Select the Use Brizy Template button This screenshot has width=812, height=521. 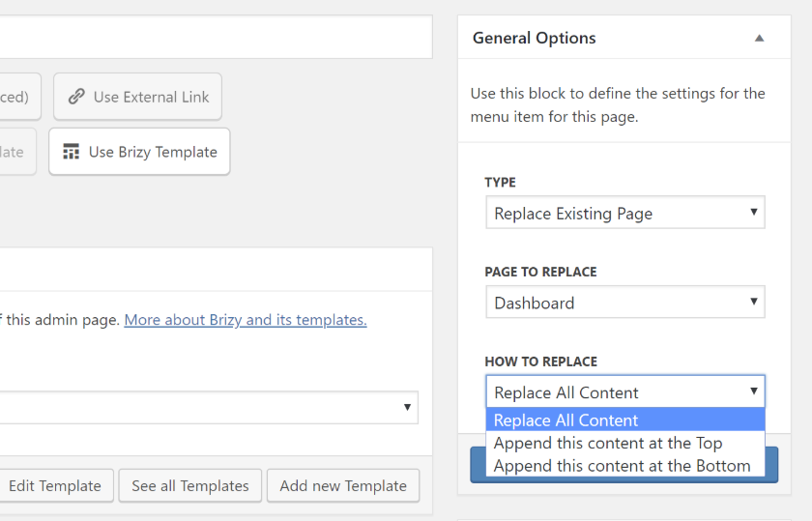139,152
